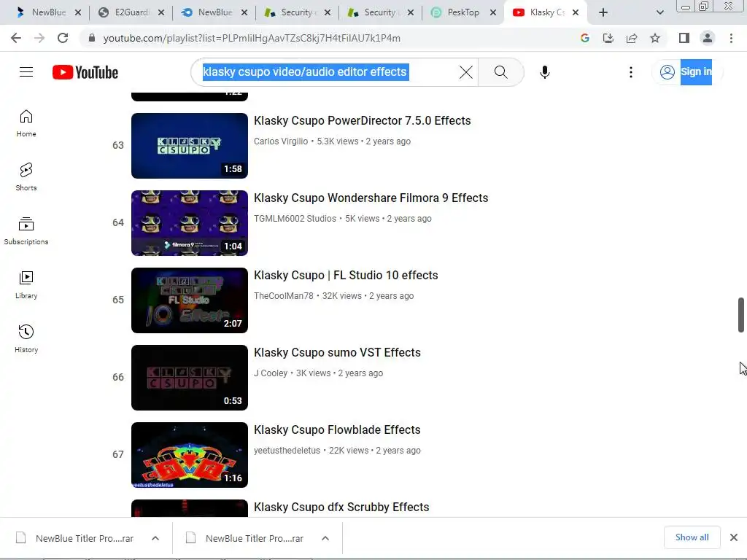Close the downloads bar
747x560 pixels.
(734, 537)
